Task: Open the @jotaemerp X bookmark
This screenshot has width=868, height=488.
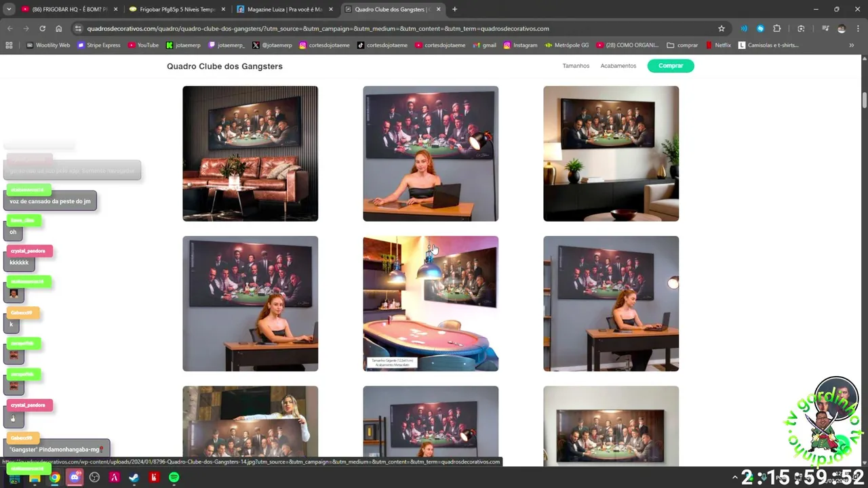Action: 272,45
